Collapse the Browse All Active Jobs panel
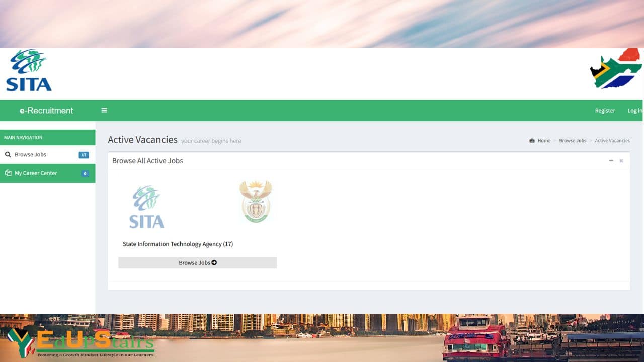Image resolution: width=644 pixels, height=362 pixels. coord(611,161)
